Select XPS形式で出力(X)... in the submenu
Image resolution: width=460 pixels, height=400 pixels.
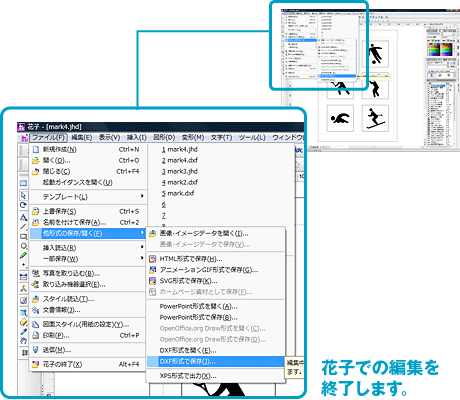coord(216,376)
